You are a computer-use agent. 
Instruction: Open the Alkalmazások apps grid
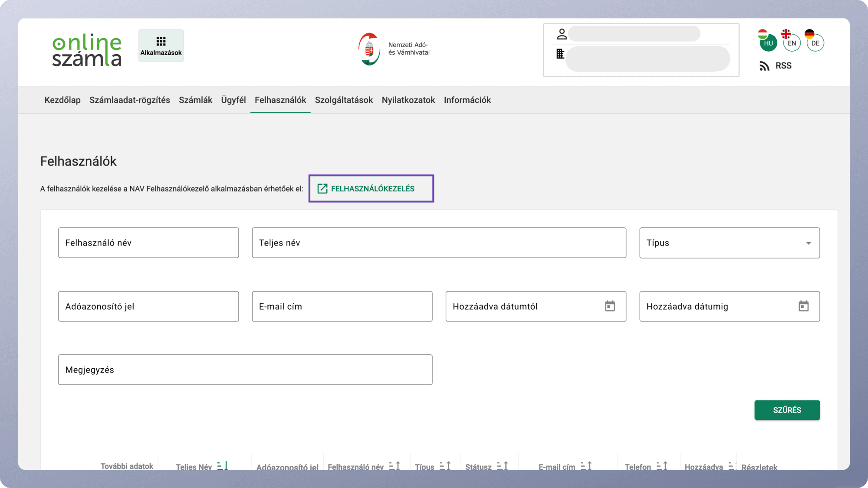coord(161,46)
